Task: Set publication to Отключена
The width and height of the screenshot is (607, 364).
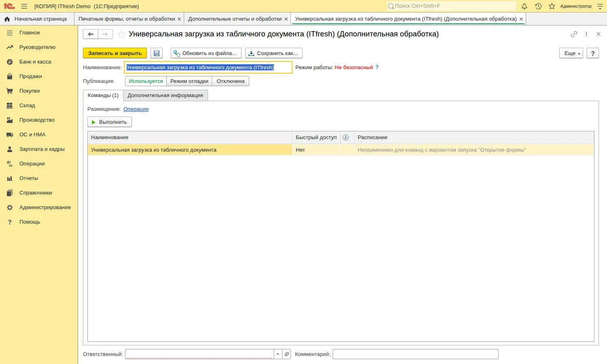Action: (x=231, y=81)
